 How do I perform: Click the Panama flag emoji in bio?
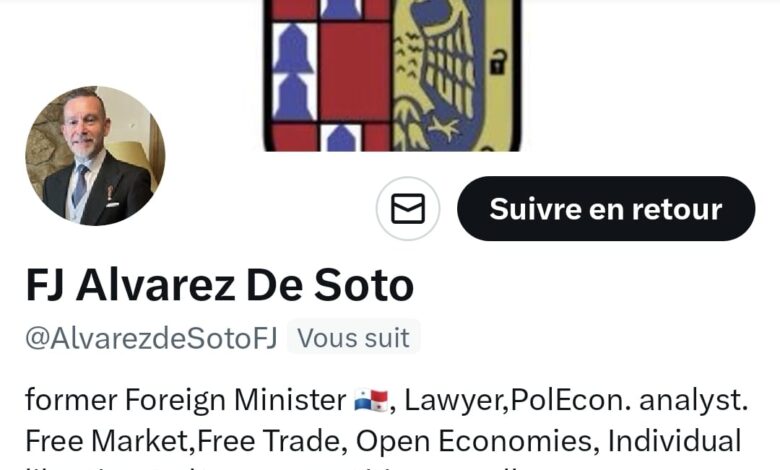[371, 400]
